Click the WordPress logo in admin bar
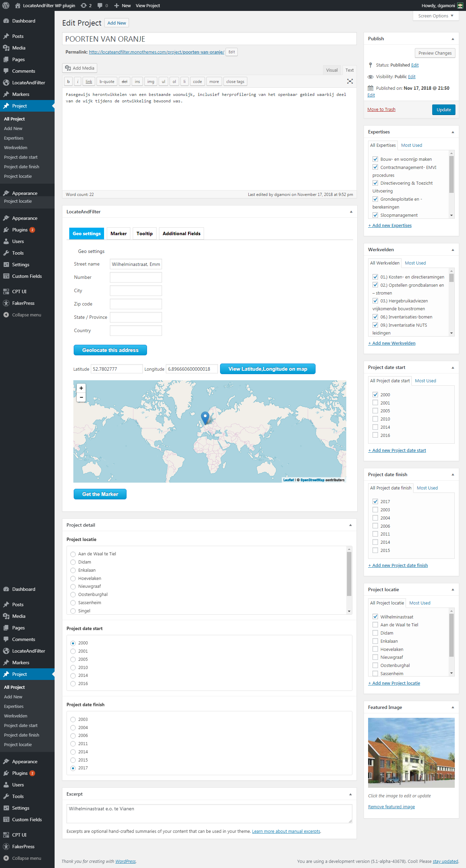Image resolution: width=466 pixels, height=868 pixels. (x=6, y=5)
